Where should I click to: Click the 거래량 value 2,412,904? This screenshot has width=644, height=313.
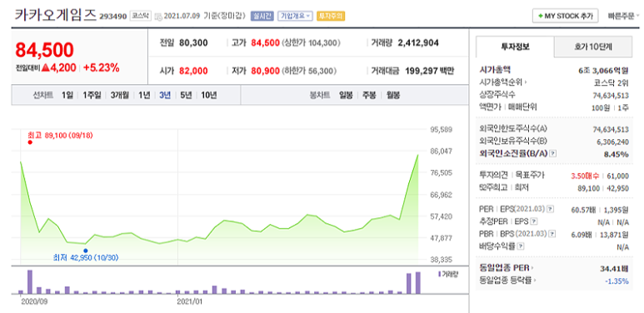point(418,43)
